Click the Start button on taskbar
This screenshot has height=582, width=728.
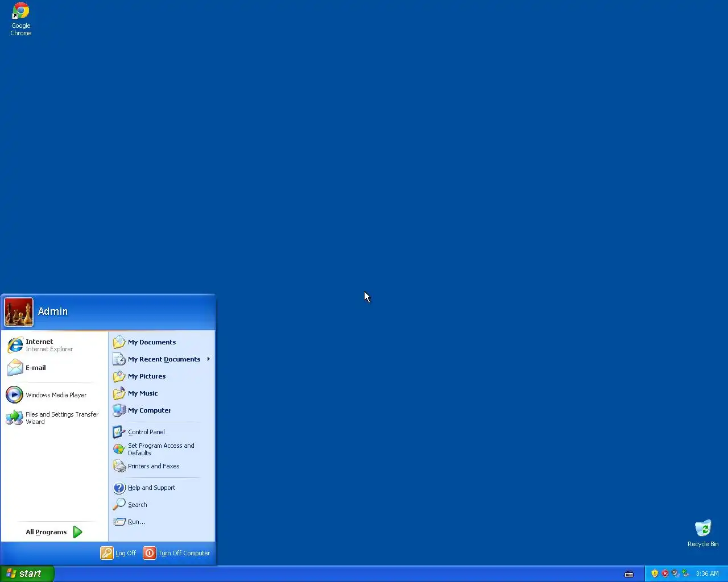[x=27, y=573]
